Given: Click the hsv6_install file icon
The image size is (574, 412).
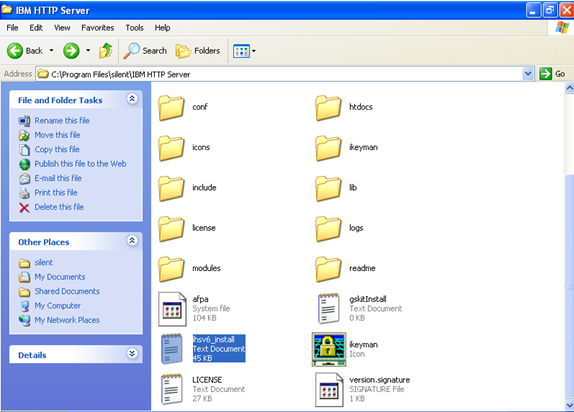Looking at the screenshot, I should pyautogui.click(x=172, y=349).
